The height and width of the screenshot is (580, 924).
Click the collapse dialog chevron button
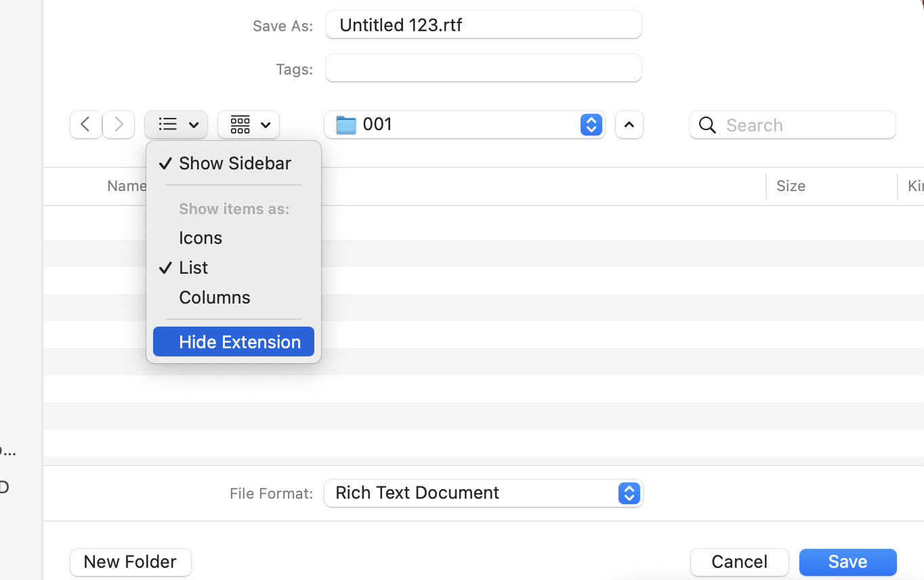(x=629, y=125)
